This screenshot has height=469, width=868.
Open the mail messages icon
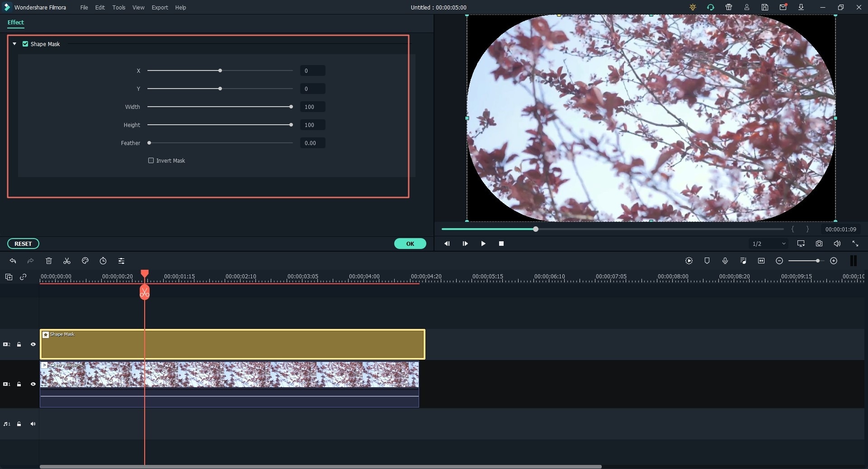click(x=783, y=7)
